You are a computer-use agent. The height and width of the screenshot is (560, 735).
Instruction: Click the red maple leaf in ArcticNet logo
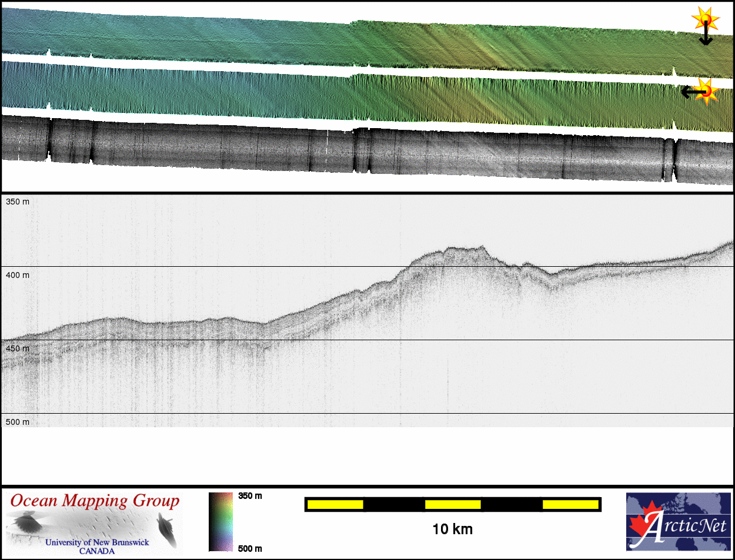[645, 519]
